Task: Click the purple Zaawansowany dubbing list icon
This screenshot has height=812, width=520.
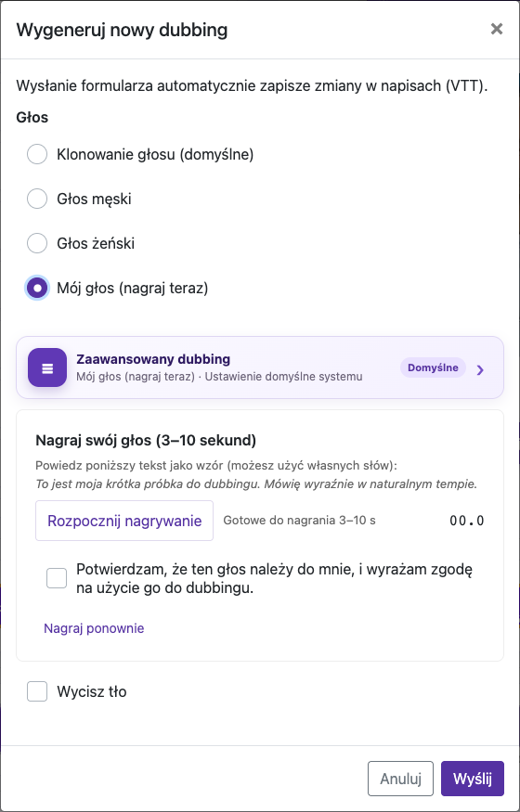Action: pos(47,367)
